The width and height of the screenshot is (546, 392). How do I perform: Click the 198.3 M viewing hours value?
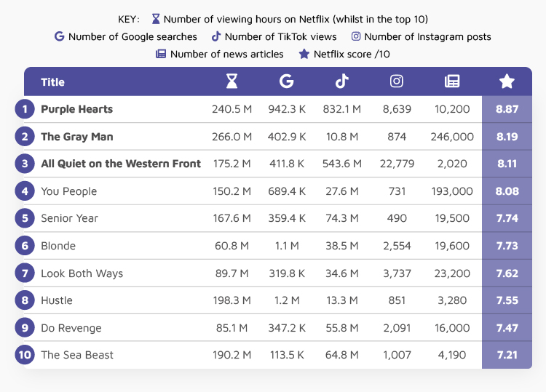[x=232, y=300]
